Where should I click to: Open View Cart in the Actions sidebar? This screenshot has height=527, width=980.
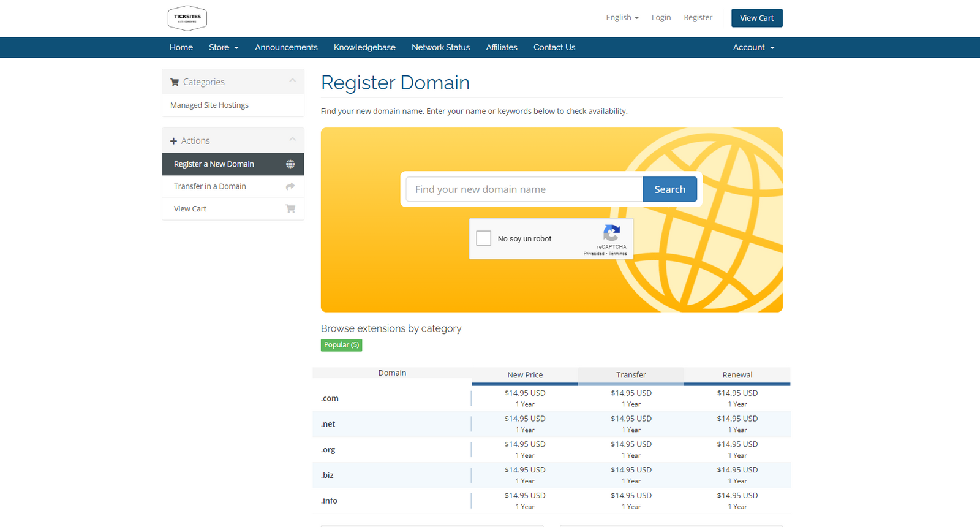[x=233, y=209]
